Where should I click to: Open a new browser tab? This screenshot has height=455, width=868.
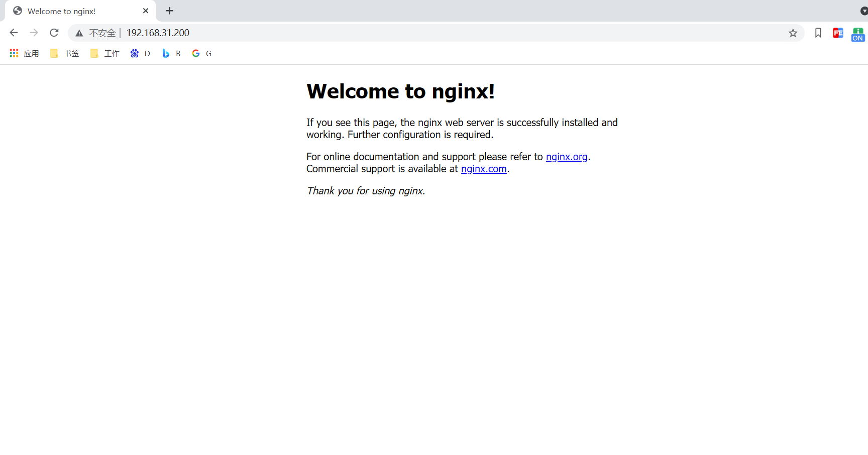tap(170, 11)
